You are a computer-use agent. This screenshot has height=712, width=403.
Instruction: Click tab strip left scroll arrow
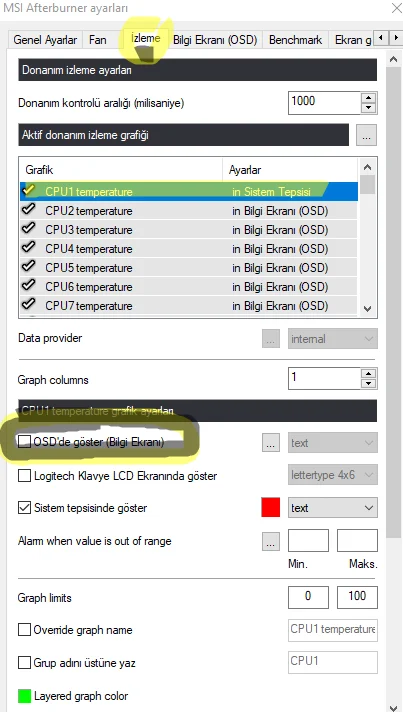click(x=382, y=37)
